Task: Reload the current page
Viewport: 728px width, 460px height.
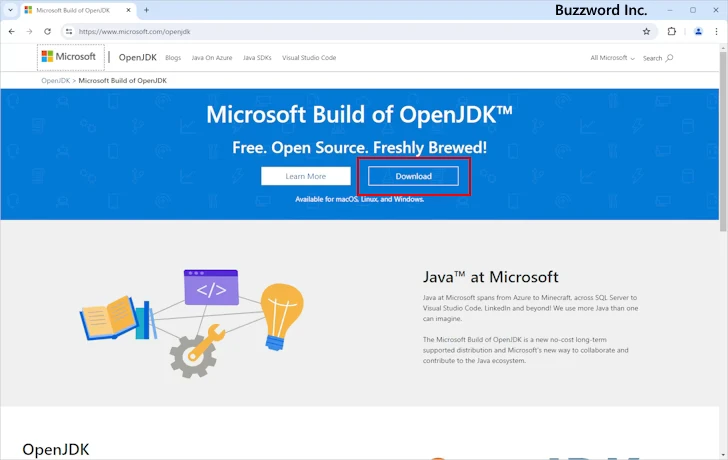Action: (47, 32)
